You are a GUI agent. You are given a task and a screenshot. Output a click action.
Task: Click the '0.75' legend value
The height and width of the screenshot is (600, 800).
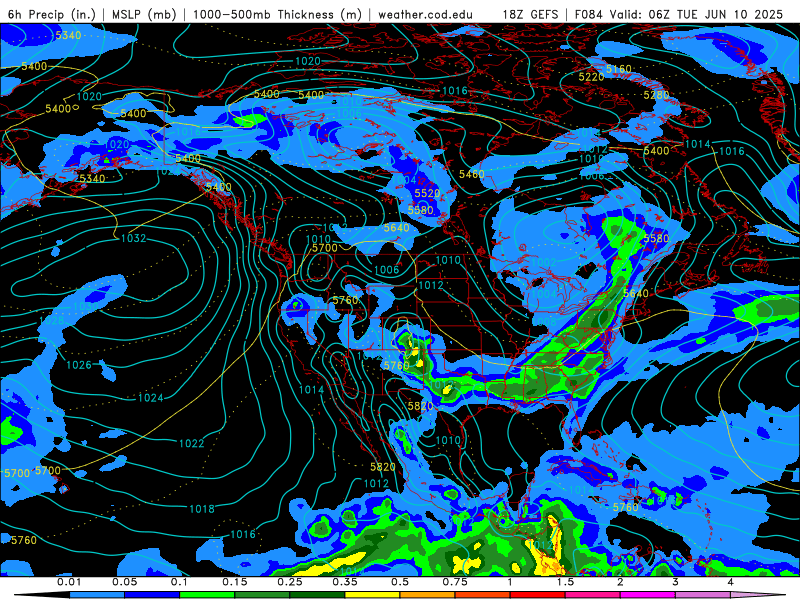tap(455, 582)
